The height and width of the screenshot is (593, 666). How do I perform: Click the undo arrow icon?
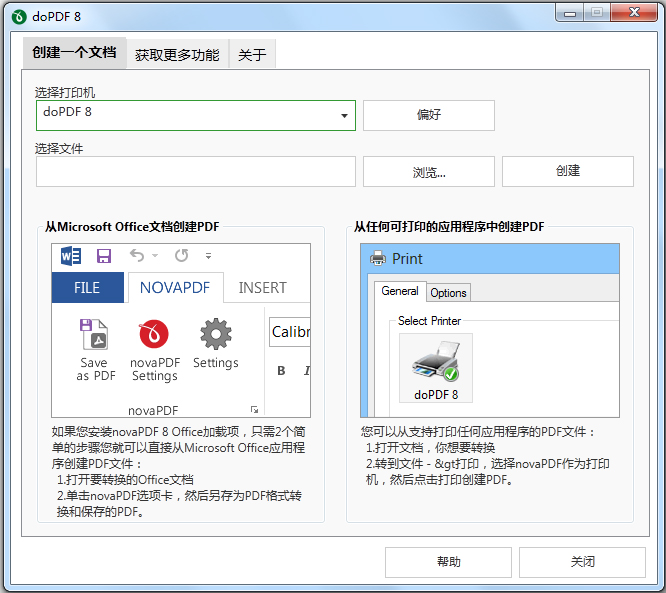137,255
